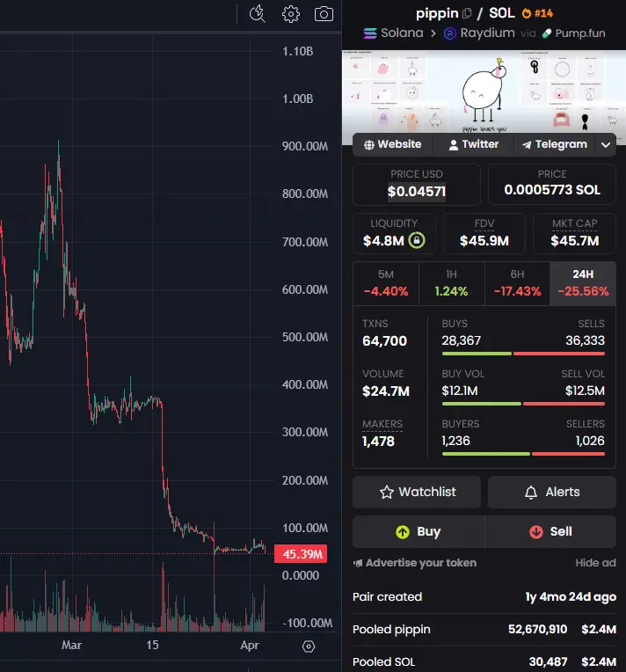Toggle the PRICE USD $0.04571 box
Screen dimensions: 626x672
pyautogui.click(x=417, y=185)
